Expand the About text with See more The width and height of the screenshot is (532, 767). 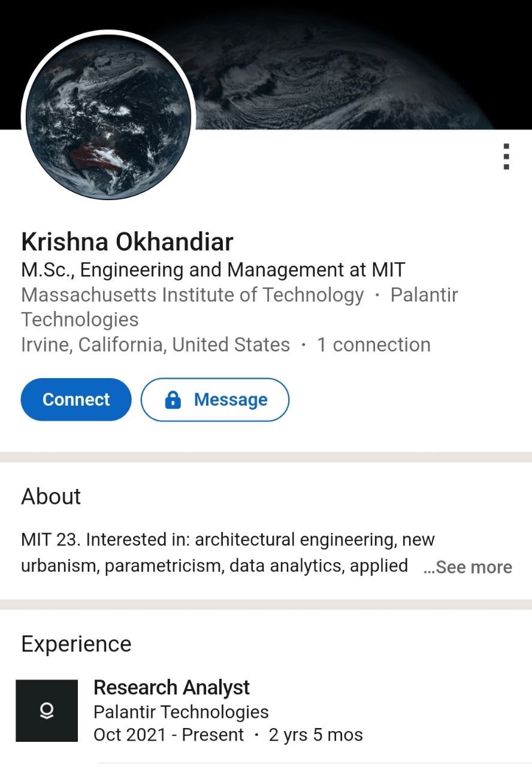468,567
